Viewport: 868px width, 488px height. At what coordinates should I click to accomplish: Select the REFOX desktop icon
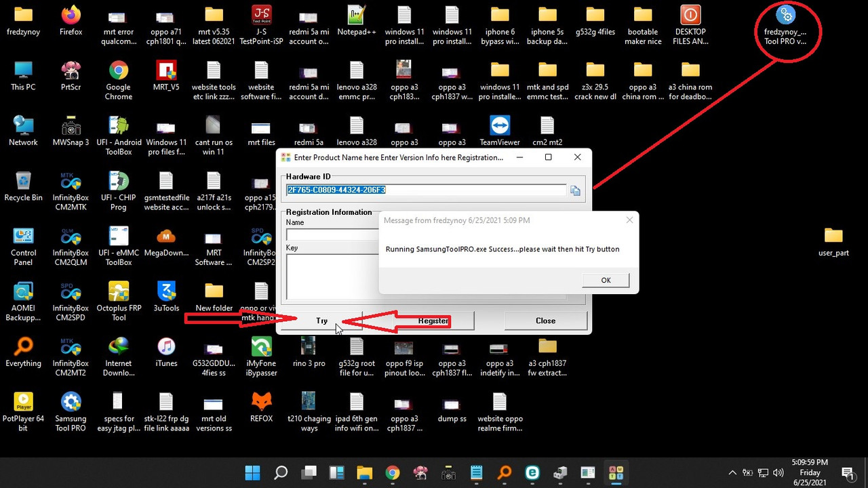[x=261, y=407]
